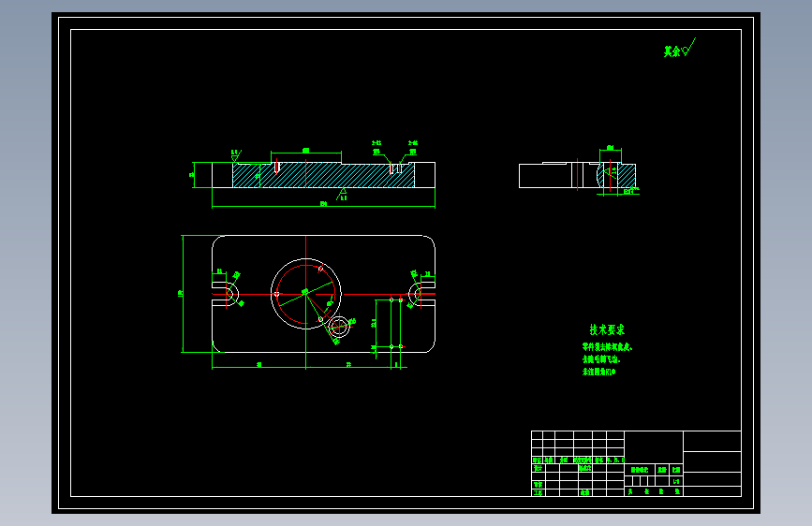Select vertical height dimension left of plan view
This screenshot has width=812, height=526.
(182, 294)
